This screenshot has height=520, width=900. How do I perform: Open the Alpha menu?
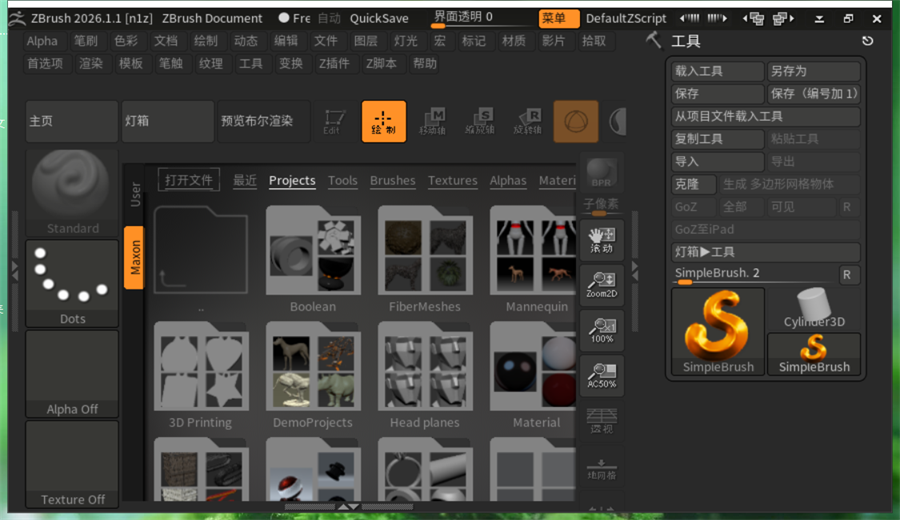pos(42,41)
